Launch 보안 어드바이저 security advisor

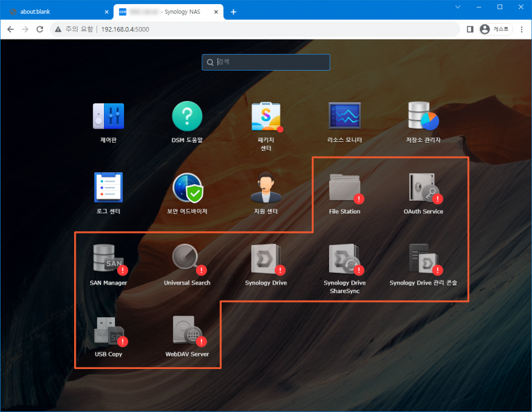(188, 188)
